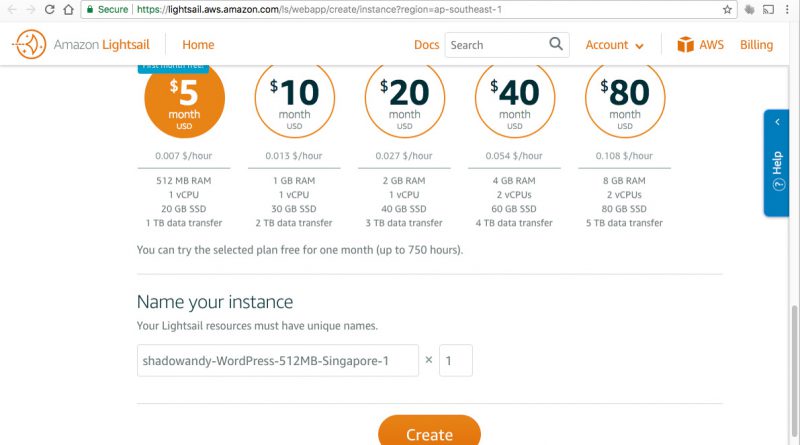Click the Amazon Lightsail compass logo

[x=30, y=44]
